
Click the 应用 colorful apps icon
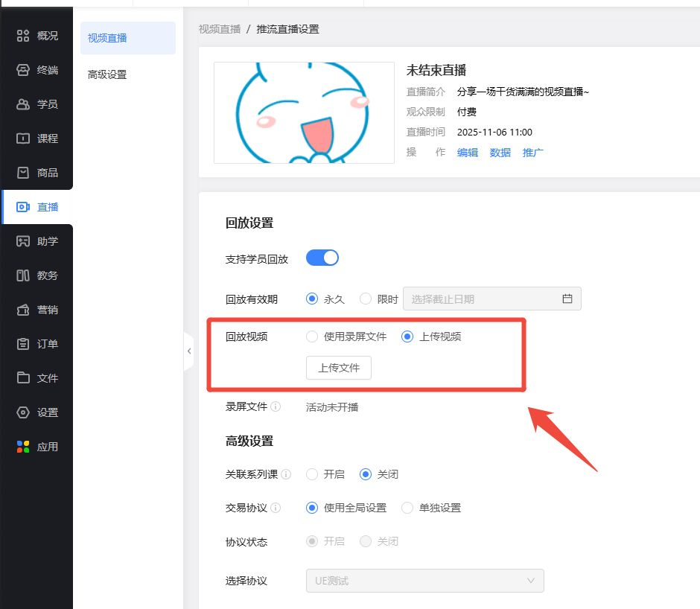[x=23, y=447]
